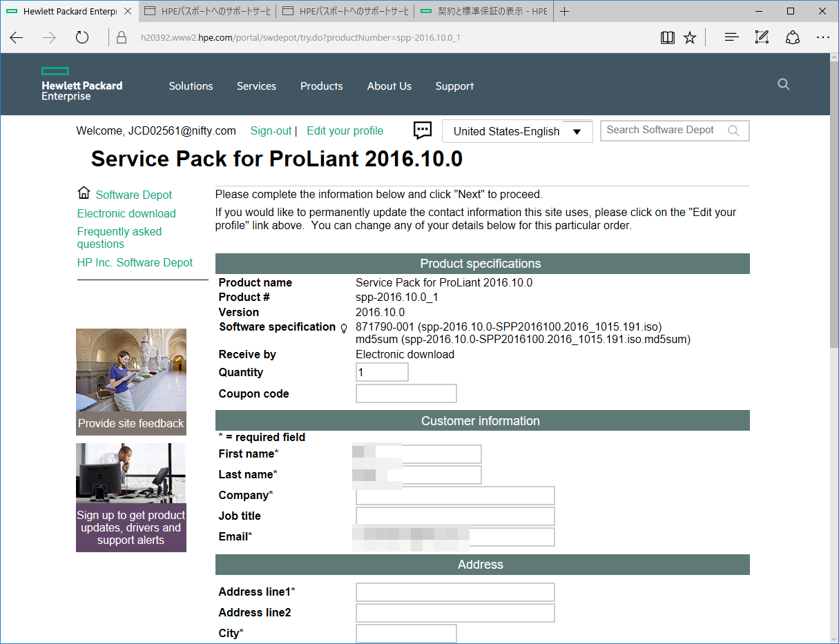The width and height of the screenshot is (839, 644).
Task: Open the About Us menu
Action: coord(389,86)
